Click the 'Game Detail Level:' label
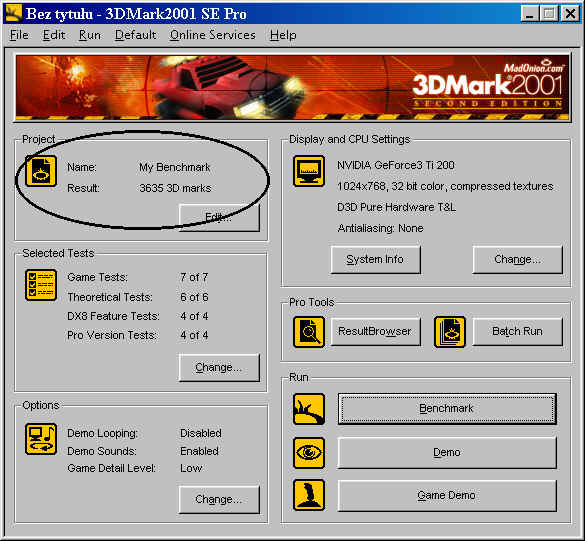The image size is (585, 541). (x=112, y=468)
